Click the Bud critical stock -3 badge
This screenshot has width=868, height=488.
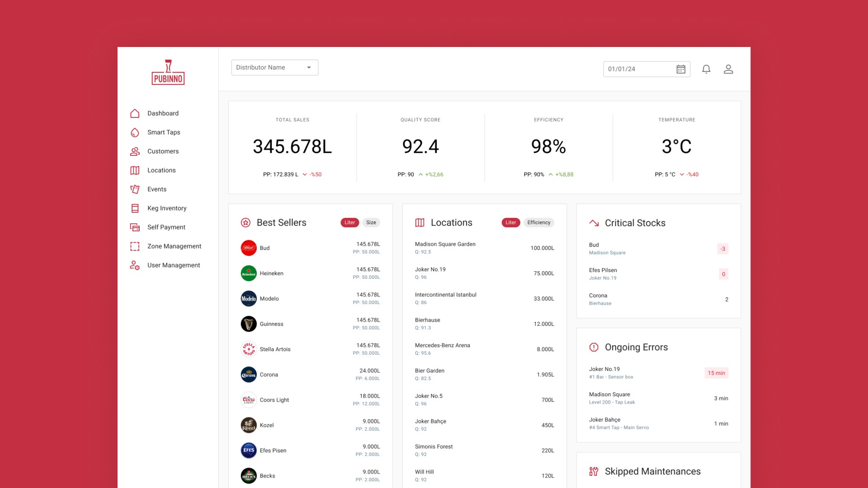click(722, 249)
